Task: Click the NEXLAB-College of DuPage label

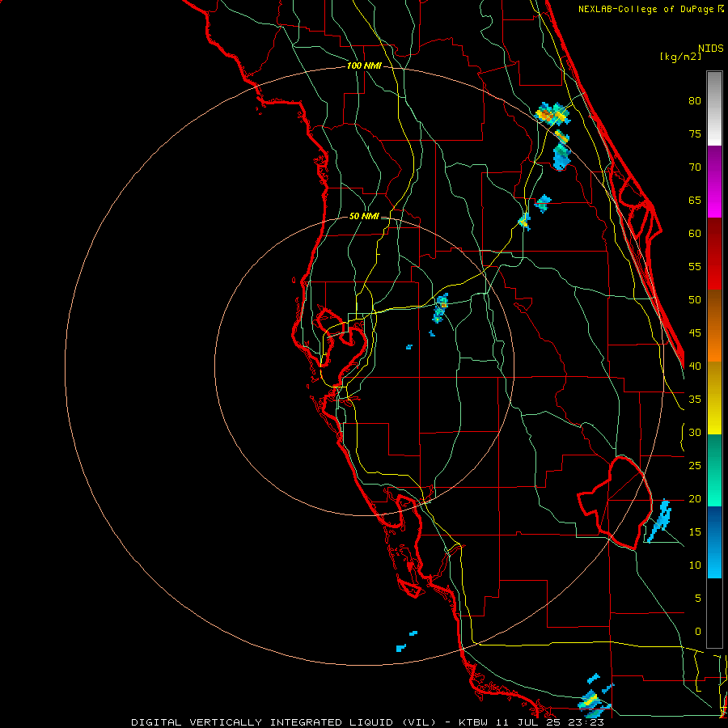Action: coord(650,9)
